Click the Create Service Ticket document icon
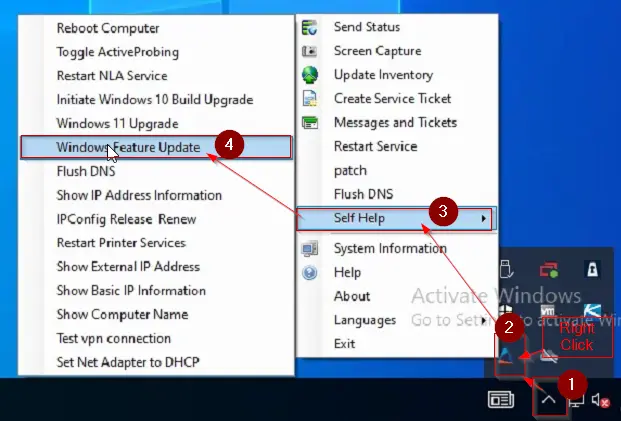Image resolution: width=621 pixels, height=421 pixels. coord(309,99)
